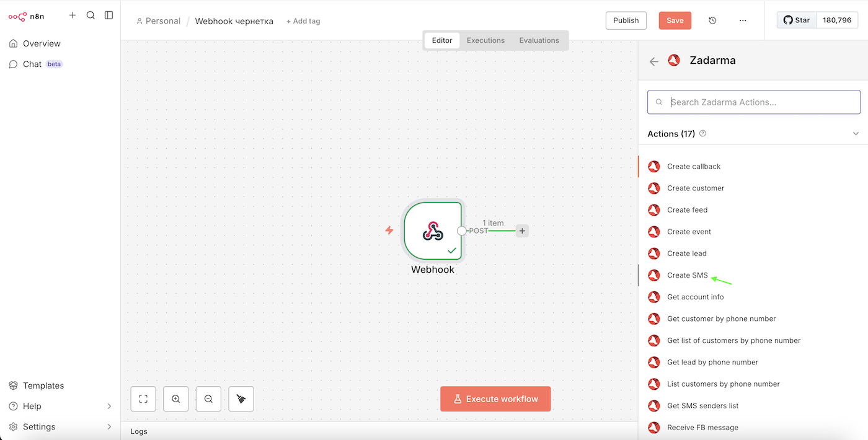Image resolution: width=868 pixels, height=440 pixels.
Task: Open the three-dots more options menu
Action: click(x=743, y=20)
